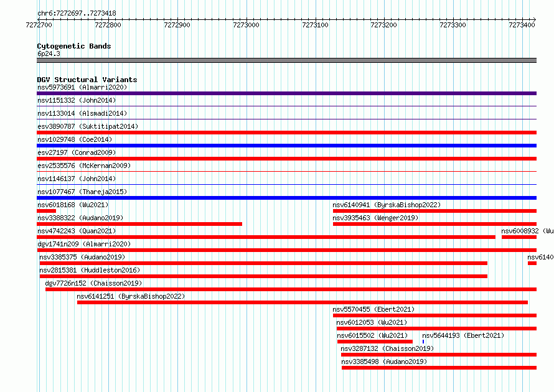Open the nsv3385498 (Audano2019) label
554x392 pixels.
[x=384, y=362]
